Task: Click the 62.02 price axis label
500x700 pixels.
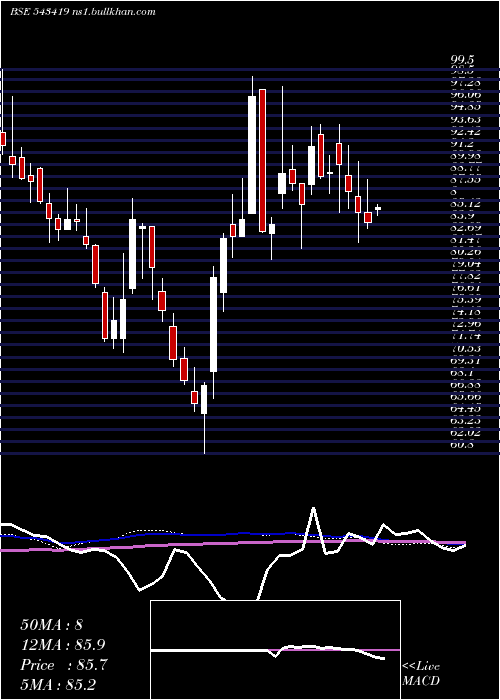Action: click(x=465, y=433)
